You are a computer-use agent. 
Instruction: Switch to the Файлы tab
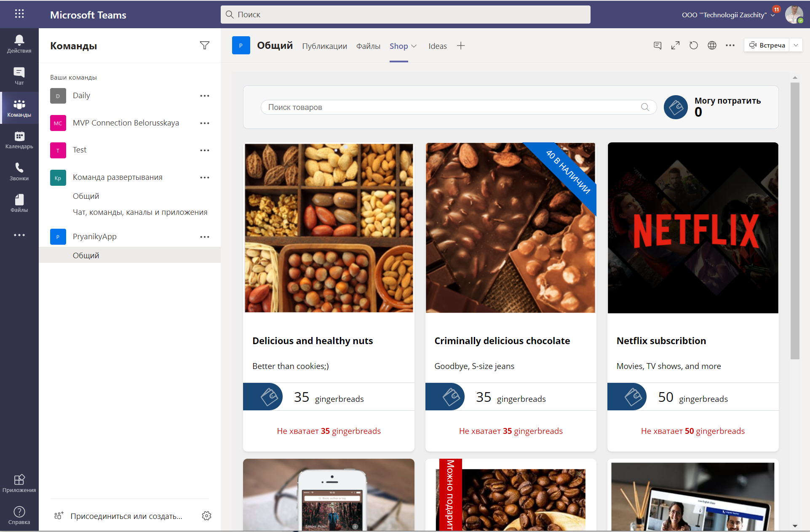click(x=368, y=46)
